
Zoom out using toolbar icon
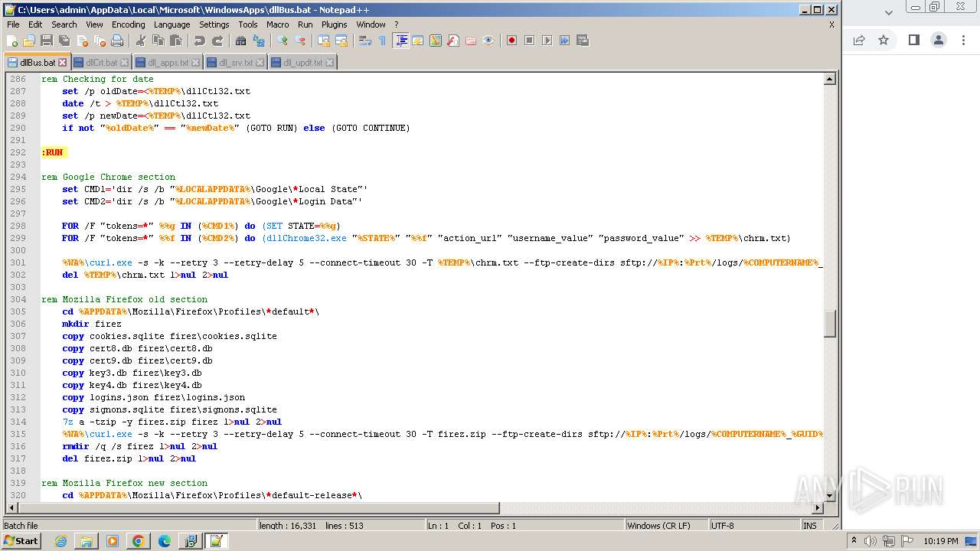click(300, 41)
